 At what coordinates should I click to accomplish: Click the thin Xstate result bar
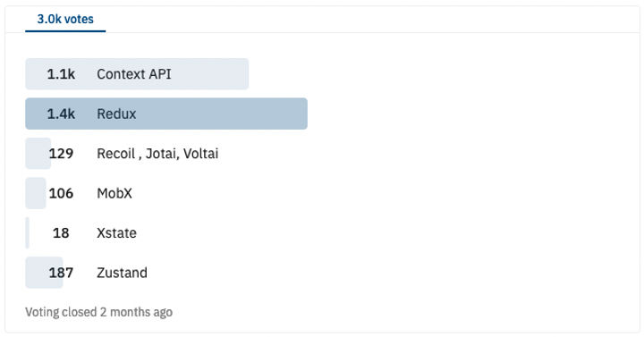coord(27,233)
